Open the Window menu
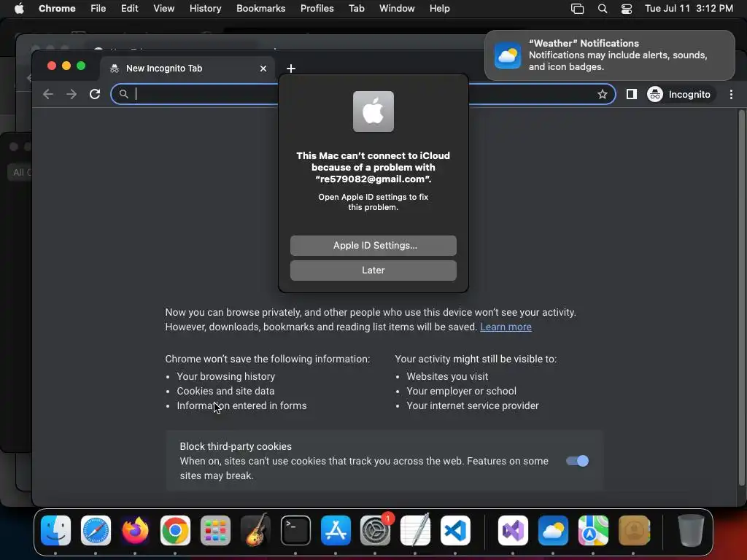747x560 pixels. (x=397, y=9)
